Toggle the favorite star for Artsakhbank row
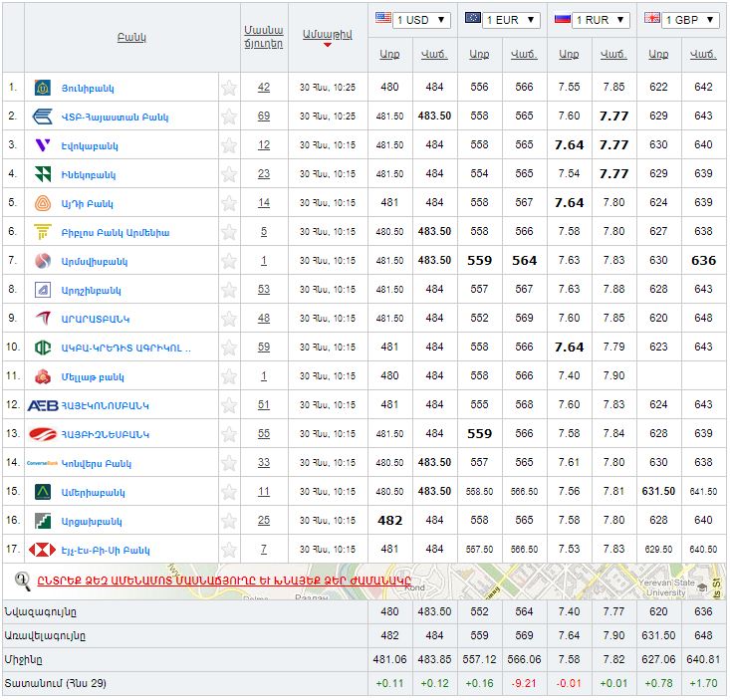This screenshot has height=700, width=730. pos(229,522)
